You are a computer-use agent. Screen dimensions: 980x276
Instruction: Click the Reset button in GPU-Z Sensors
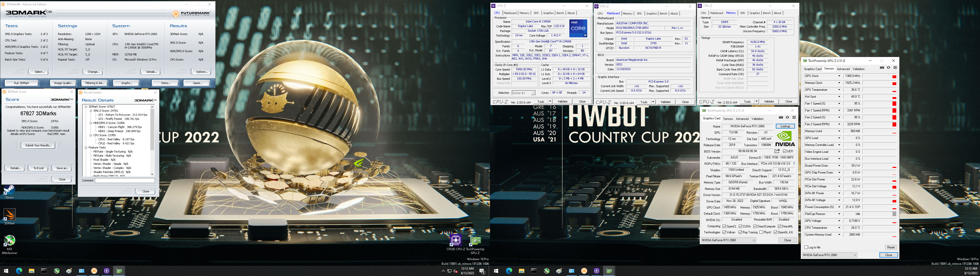point(891,247)
